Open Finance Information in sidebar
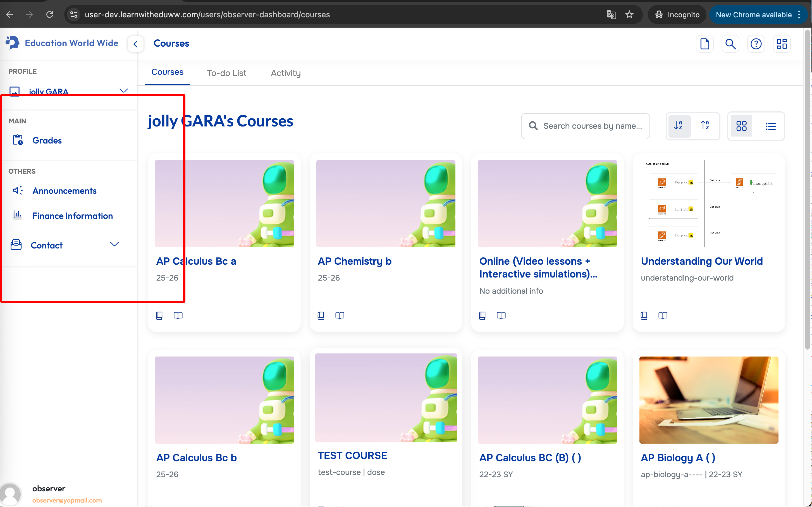The image size is (812, 507). point(72,216)
